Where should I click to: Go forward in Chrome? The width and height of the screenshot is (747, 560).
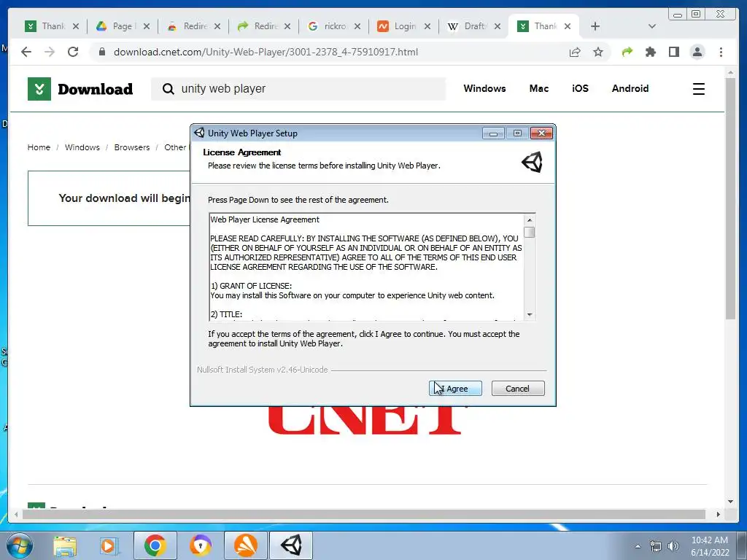click(x=50, y=52)
